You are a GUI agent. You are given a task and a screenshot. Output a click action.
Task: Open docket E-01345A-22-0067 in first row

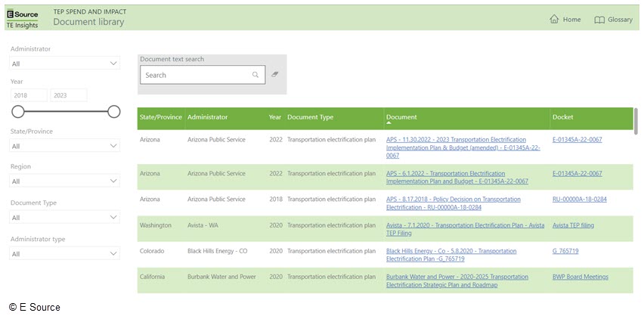coord(577,140)
